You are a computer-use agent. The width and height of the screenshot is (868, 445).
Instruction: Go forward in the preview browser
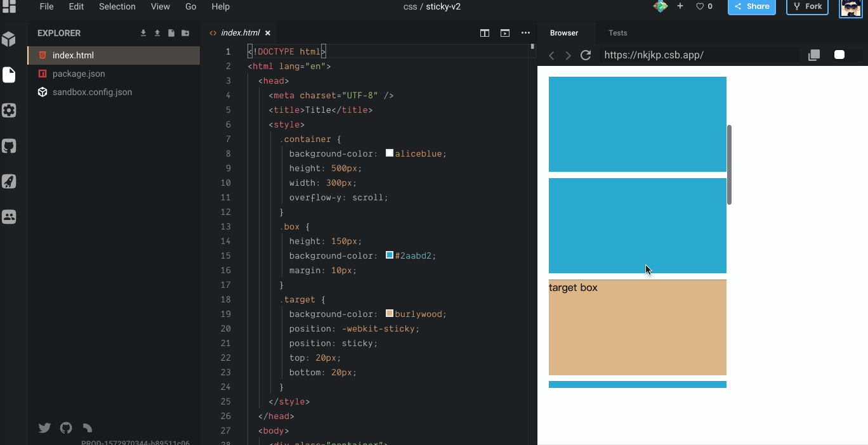pos(568,56)
